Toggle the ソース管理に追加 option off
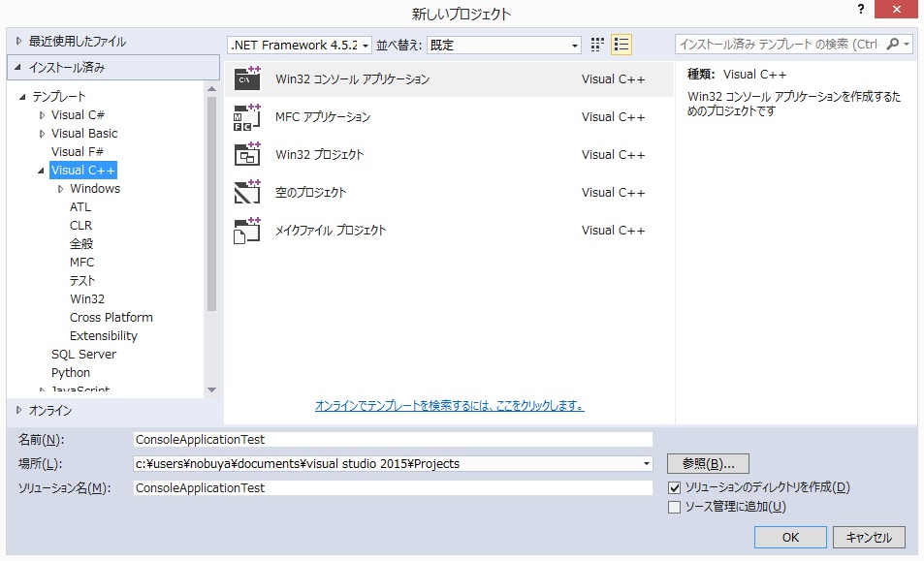The image size is (924, 561). click(x=675, y=505)
